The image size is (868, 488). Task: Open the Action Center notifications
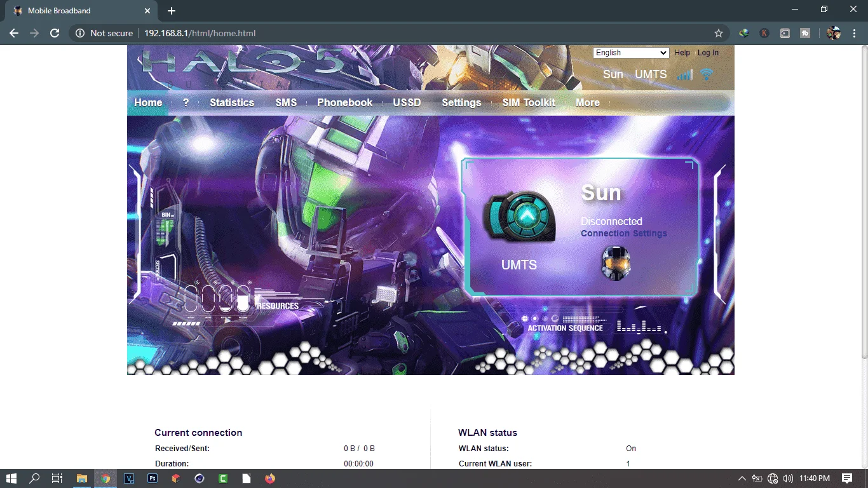tap(847, 478)
